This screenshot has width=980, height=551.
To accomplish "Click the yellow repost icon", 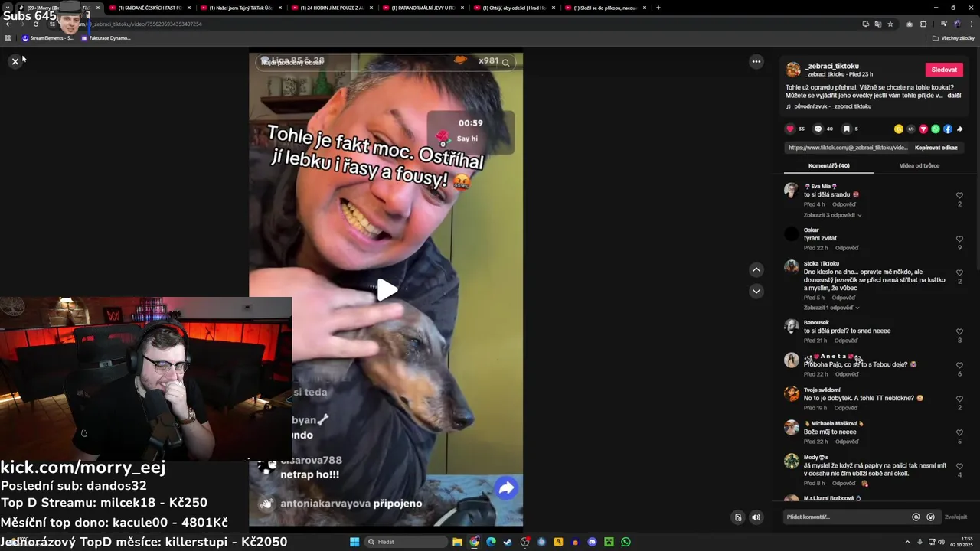I will pyautogui.click(x=899, y=129).
